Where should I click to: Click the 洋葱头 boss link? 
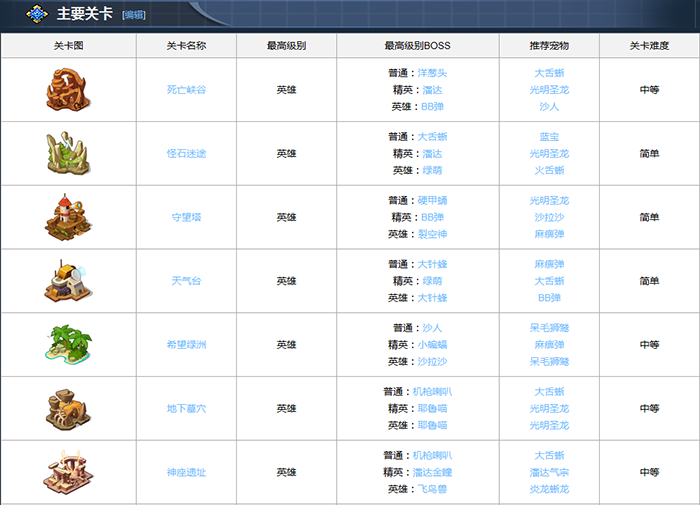tap(432, 73)
